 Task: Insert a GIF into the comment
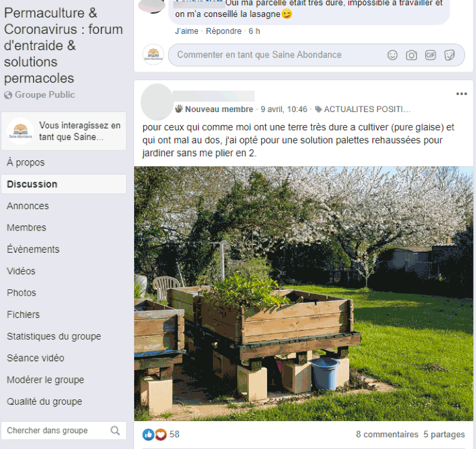pos(430,55)
